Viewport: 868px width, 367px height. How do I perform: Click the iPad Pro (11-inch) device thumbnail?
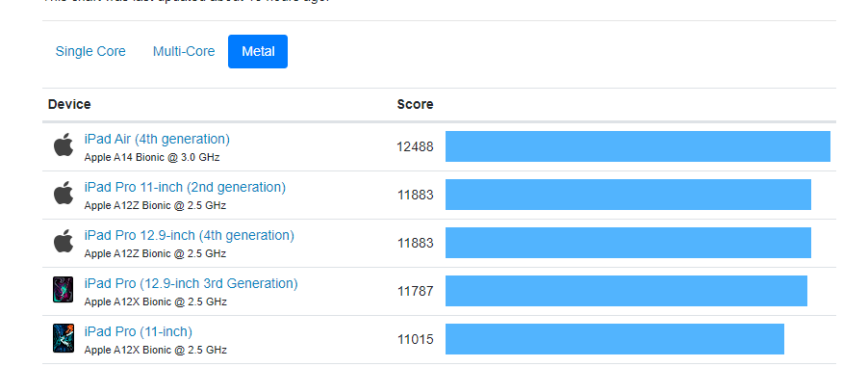64,338
